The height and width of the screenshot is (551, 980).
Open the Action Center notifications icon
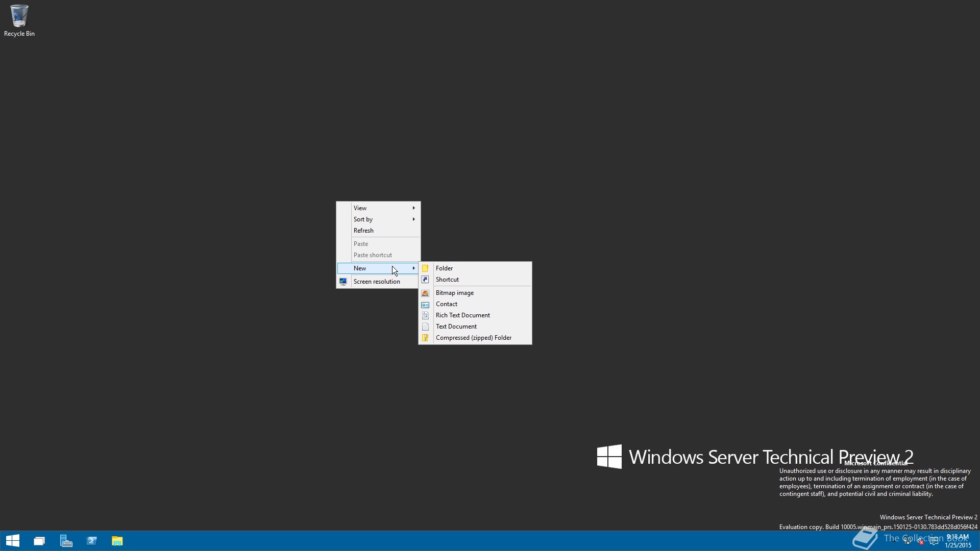(x=934, y=541)
